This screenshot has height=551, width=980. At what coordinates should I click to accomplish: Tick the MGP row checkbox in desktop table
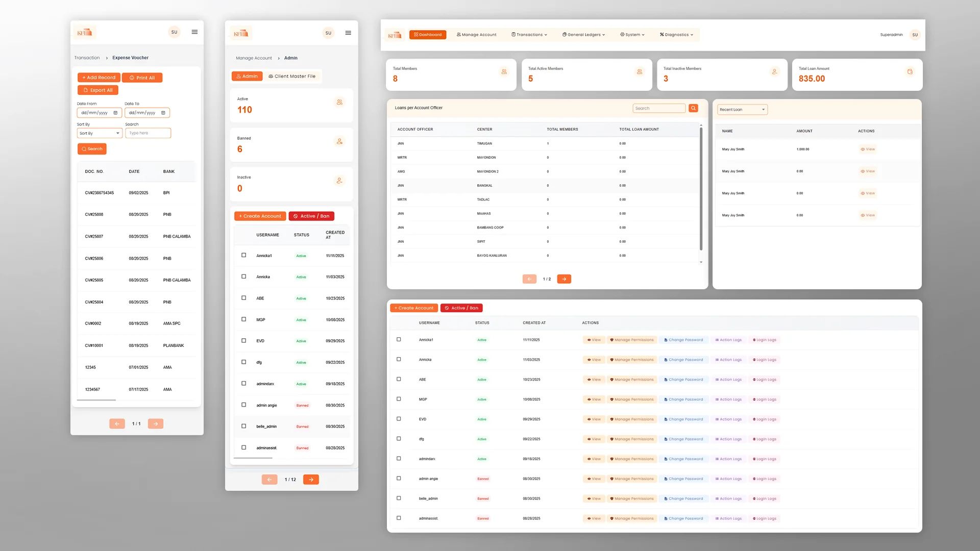(x=399, y=399)
